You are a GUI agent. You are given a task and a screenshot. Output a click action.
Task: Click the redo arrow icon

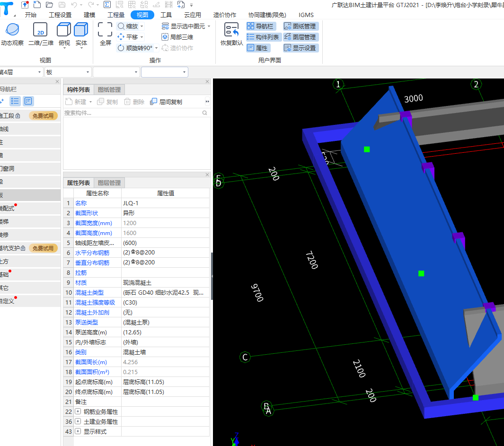click(91, 5)
